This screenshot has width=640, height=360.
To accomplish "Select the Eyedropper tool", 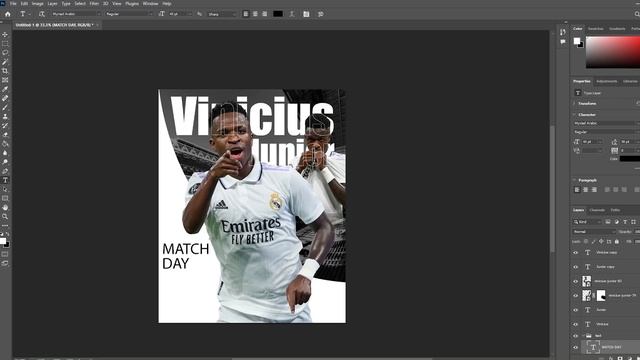I will 5,89.
